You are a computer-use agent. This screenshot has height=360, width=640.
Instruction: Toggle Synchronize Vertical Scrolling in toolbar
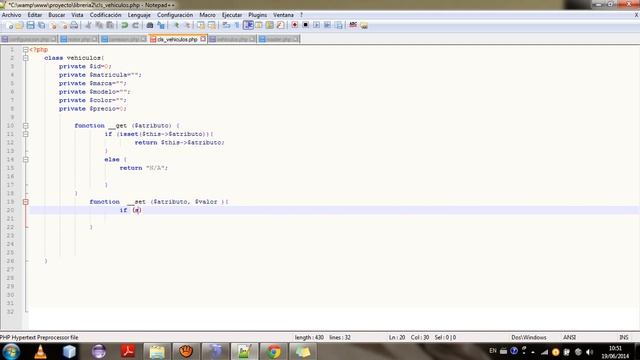(201, 25)
